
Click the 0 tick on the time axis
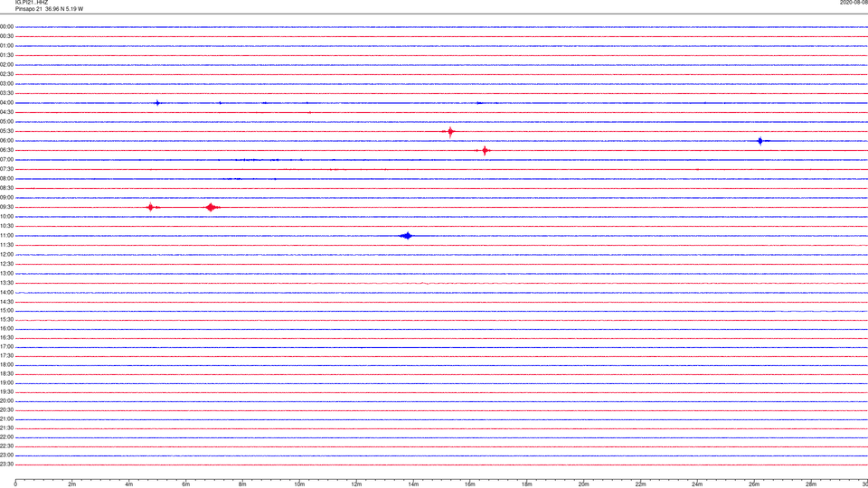(x=15, y=484)
